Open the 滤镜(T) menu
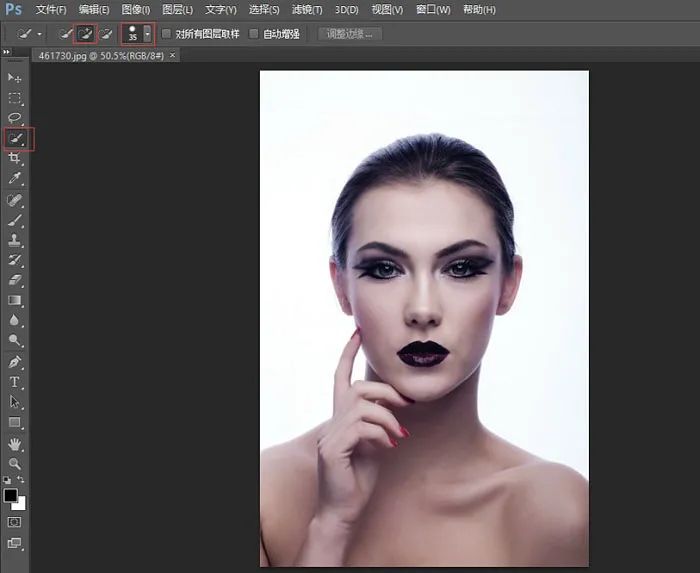Screen dimensions: 700x573 point(306,10)
